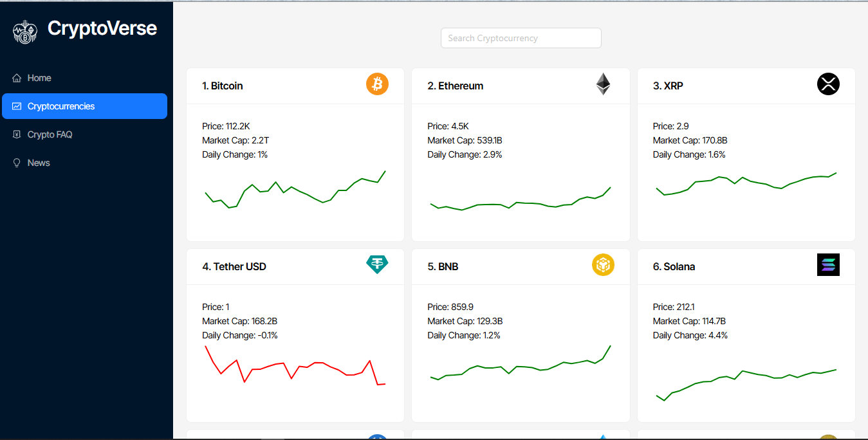
Task: Click the Crypto FAQ sidebar icon
Action: [x=17, y=134]
